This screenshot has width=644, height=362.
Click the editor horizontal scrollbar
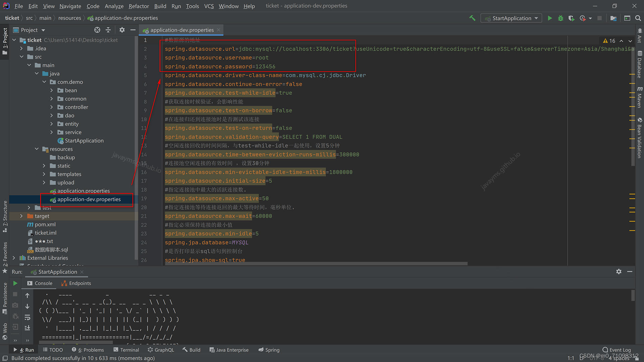pyautogui.click(x=316, y=264)
